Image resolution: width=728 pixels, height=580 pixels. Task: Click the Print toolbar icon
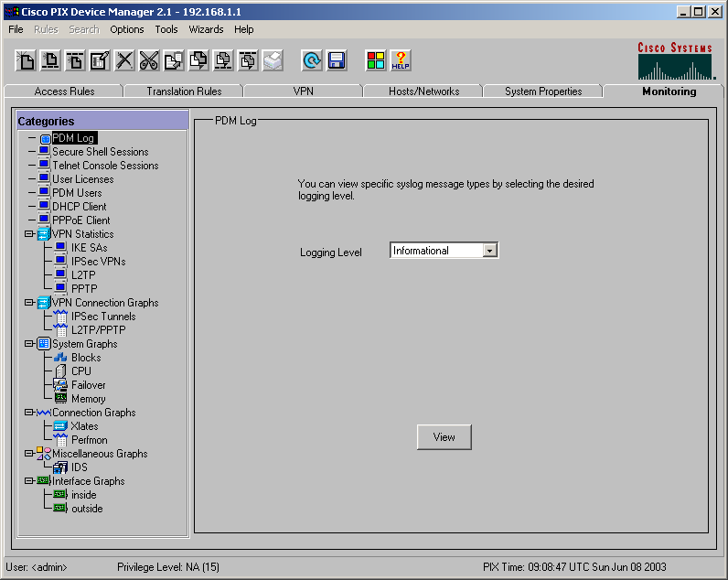pos(273,60)
